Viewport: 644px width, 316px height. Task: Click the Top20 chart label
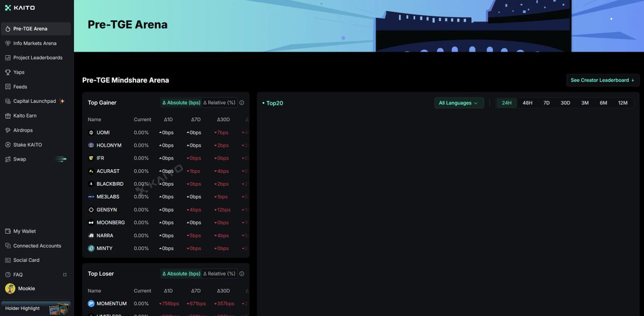pyautogui.click(x=273, y=103)
